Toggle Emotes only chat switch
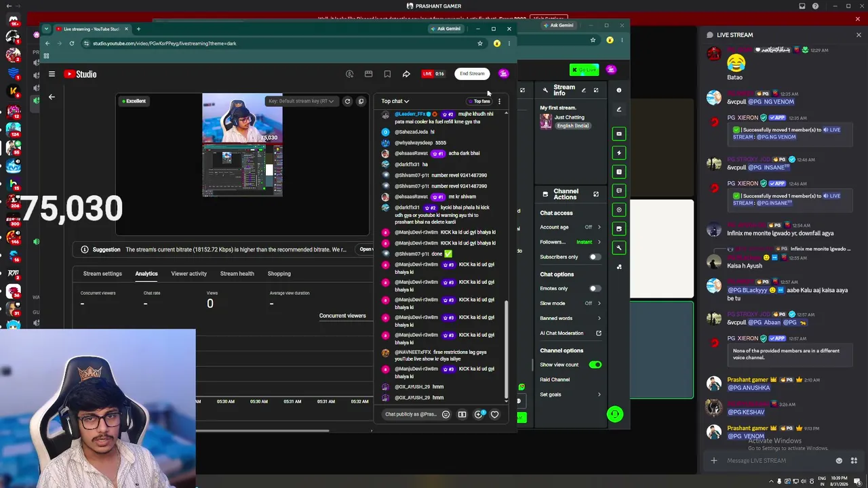Image resolution: width=868 pixels, height=488 pixels. [x=595, y=289]
